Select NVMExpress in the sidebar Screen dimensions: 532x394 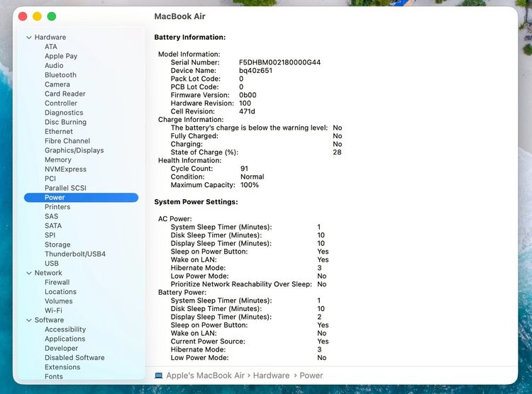(x=65, y=169)
